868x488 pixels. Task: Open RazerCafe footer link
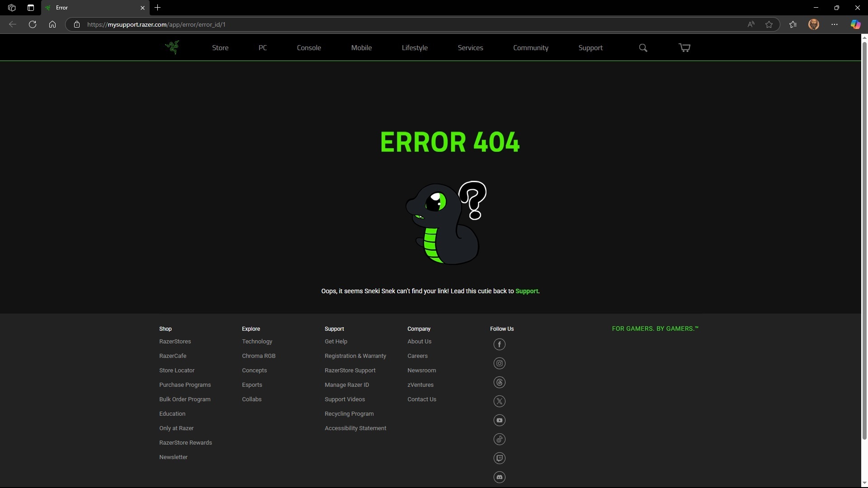click(x=173, y=356)
